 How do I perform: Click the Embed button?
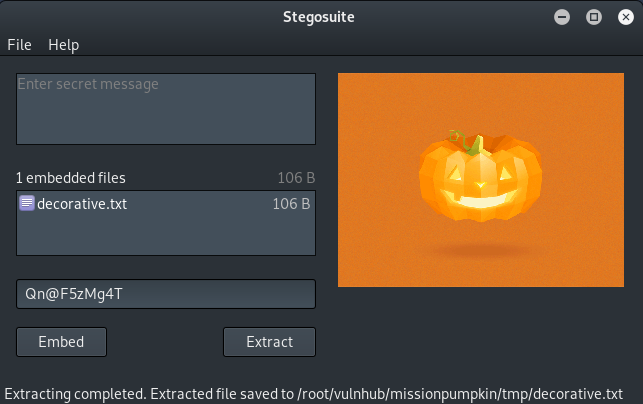[x=62, y=342]
